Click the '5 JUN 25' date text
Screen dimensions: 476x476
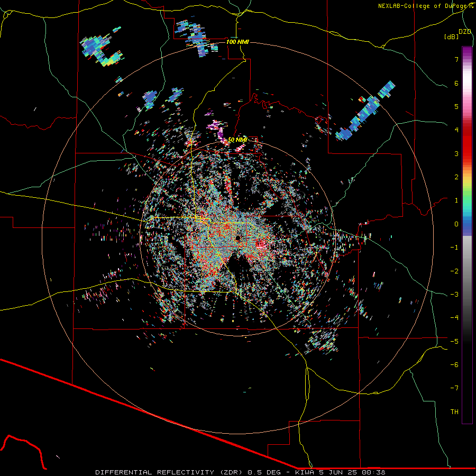click(x=338, y=472)
